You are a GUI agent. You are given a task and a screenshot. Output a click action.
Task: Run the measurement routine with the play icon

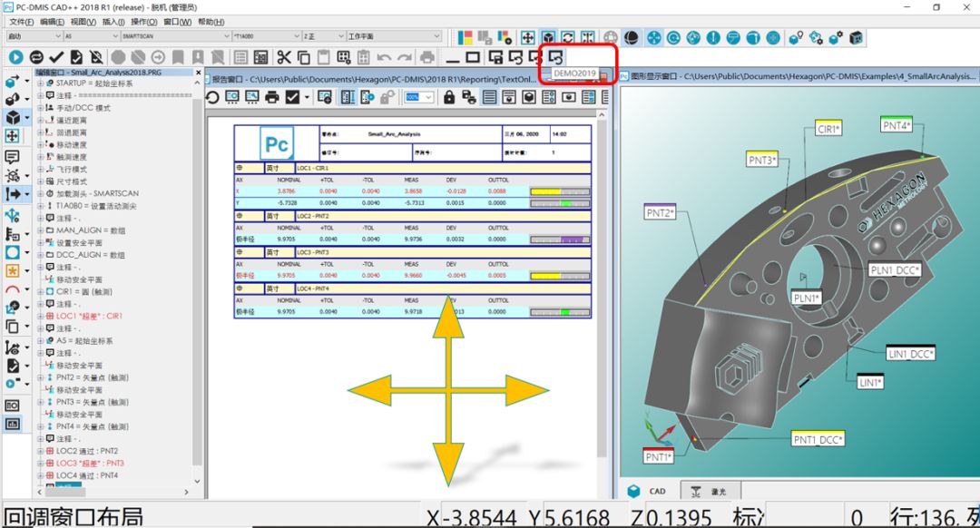coord(15,57)
